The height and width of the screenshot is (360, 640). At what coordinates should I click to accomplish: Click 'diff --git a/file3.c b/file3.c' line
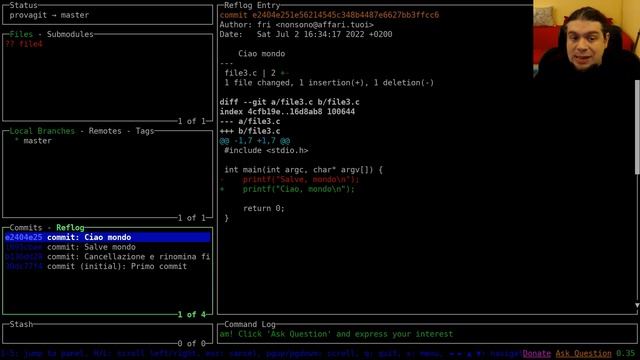click(x=289, y=102)
